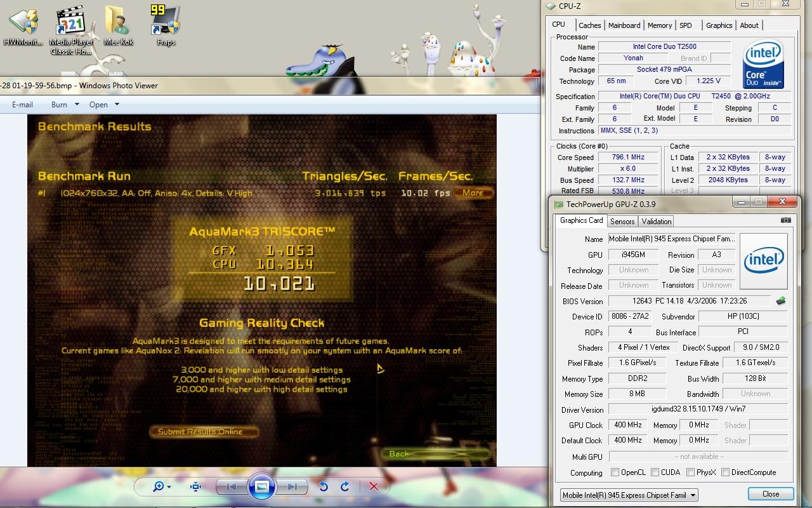Click the Memory Size value 8 MB
Viewport: 812px width, 508px height.
click(637, 394)
